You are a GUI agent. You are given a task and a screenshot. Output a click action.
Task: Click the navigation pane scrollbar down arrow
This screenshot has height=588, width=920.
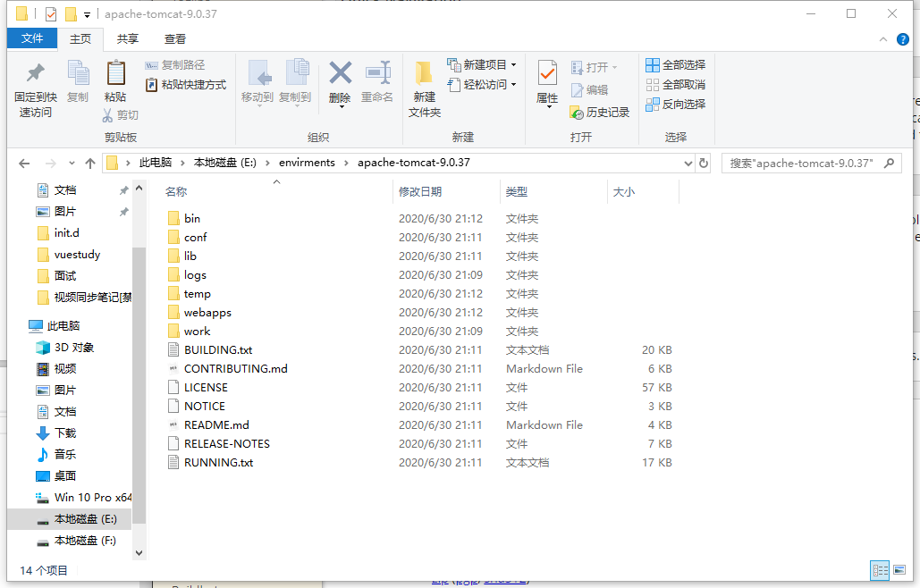click(x=139, y=553)
